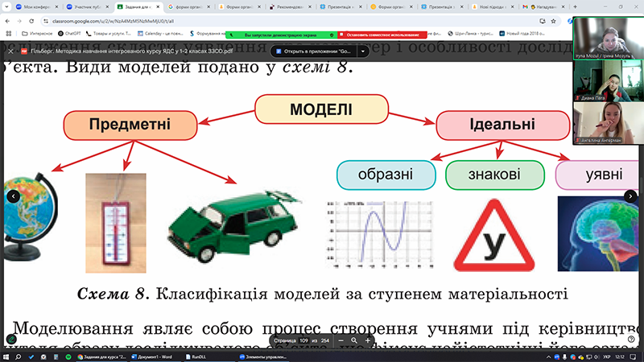The image size is (644, 362).
Task: Click the 'Ідеальні' box in diagram
Action: tap(502, 125)
